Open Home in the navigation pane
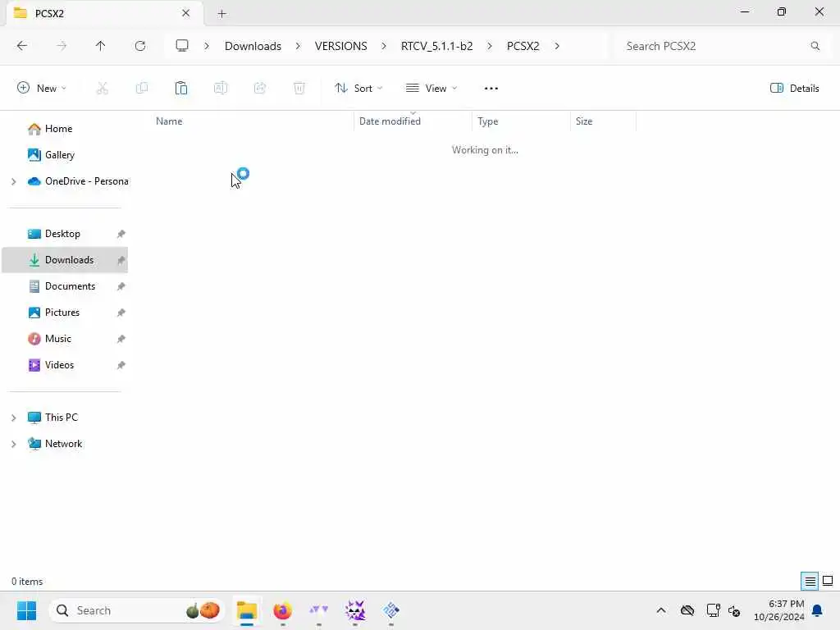 pos(58,129)
